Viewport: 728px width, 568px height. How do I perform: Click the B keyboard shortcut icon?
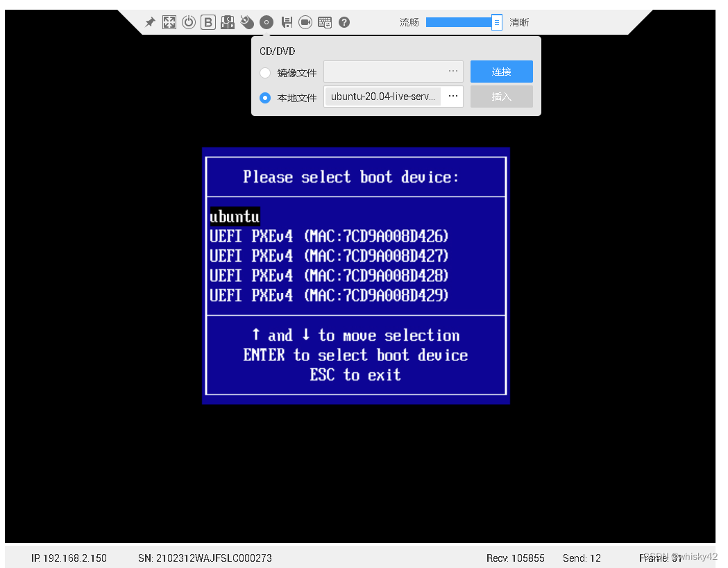point(208,22)
